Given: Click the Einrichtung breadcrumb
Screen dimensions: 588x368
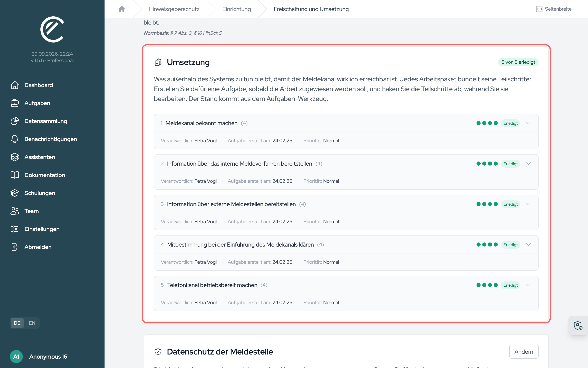Looking at the screenshot, I should click(236, 9).
